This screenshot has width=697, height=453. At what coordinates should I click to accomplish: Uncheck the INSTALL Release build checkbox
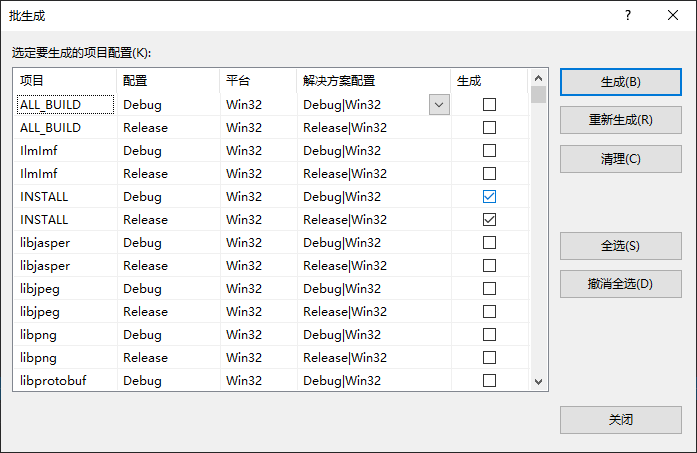489,219
